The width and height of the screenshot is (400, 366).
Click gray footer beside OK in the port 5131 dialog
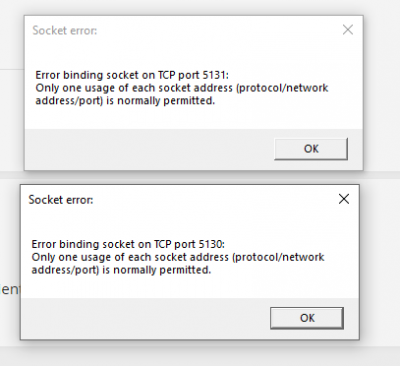tap(147, 149)
